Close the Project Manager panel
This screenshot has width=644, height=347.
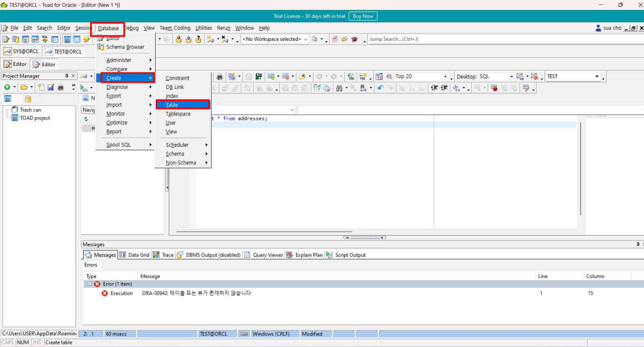(73, 76)
